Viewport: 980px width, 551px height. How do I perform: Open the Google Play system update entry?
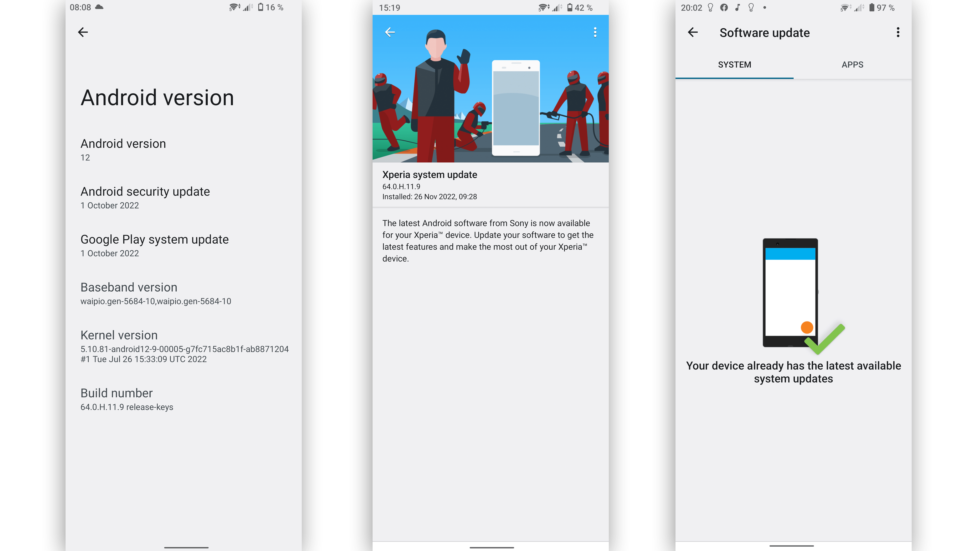154,245
